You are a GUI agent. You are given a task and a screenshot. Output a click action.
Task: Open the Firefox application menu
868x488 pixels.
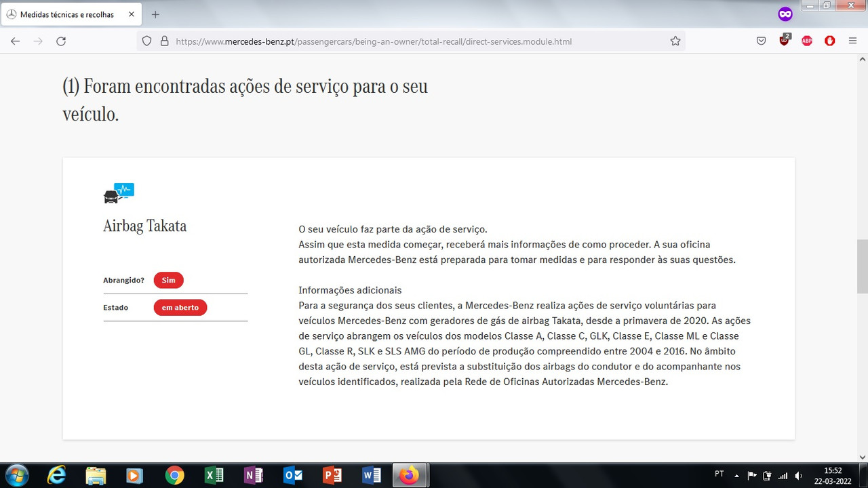pos(852,41)
